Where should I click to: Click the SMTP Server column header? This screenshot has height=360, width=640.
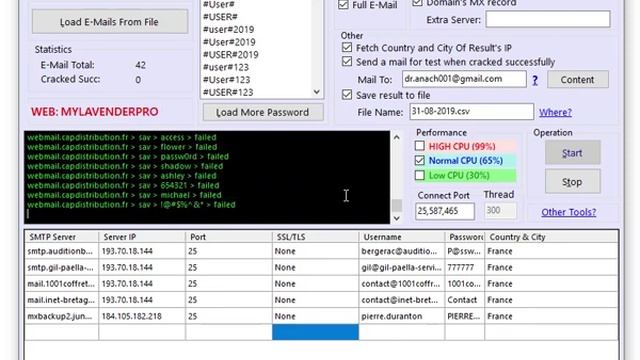62,237
